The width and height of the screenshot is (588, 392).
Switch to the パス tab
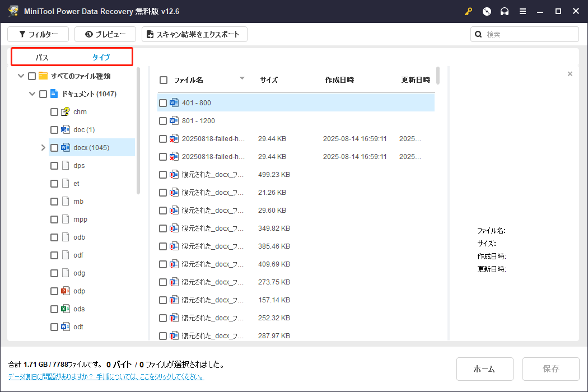pyautogui.click(x=42, y=57)
